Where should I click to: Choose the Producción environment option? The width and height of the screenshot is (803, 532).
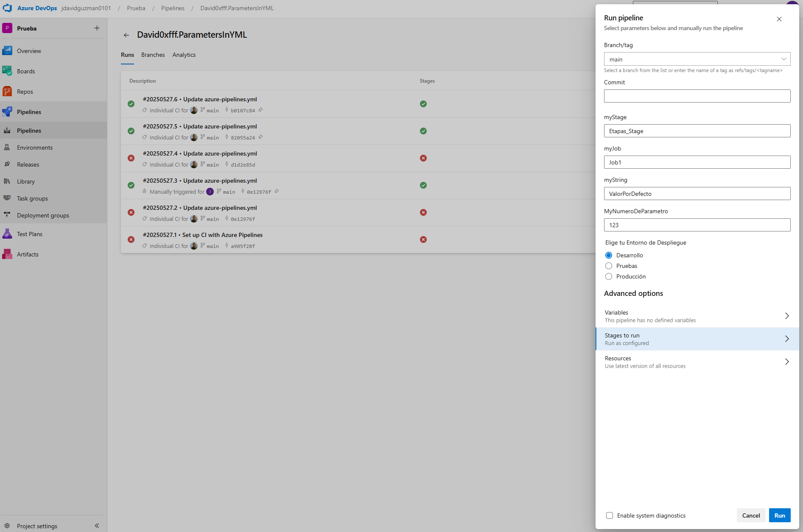tap(609, 276)
